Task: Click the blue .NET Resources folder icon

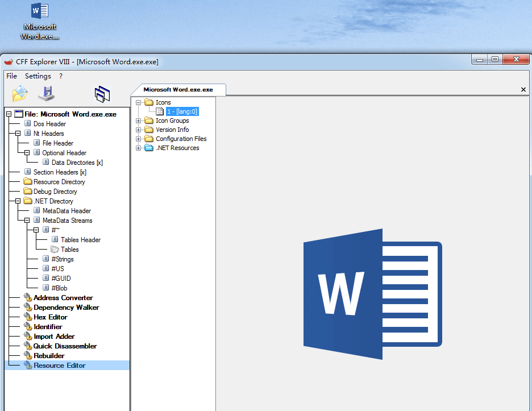Action: [x=148, y=148]
